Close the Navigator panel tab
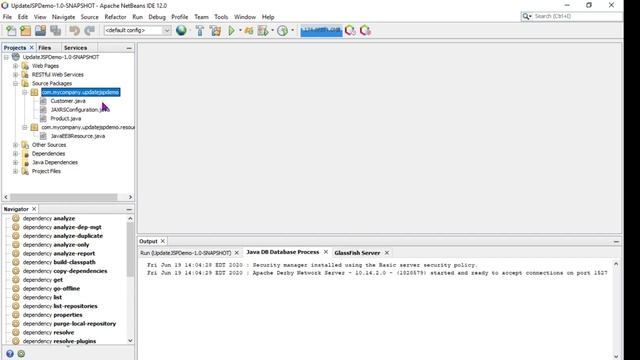The height and width of the screenshot is (360, 640). tap(34, 209)
